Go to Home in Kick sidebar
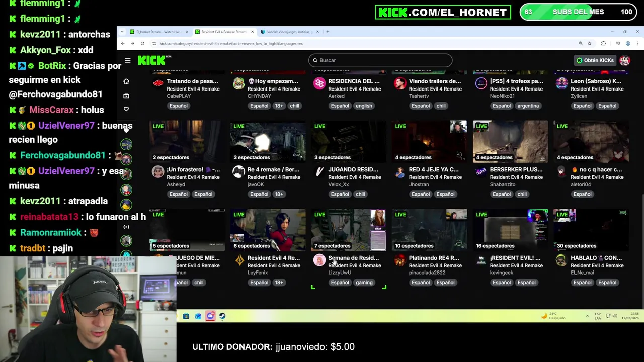This screenshot has height=362, width=644. pyautogui.click(x=126, y=81)
